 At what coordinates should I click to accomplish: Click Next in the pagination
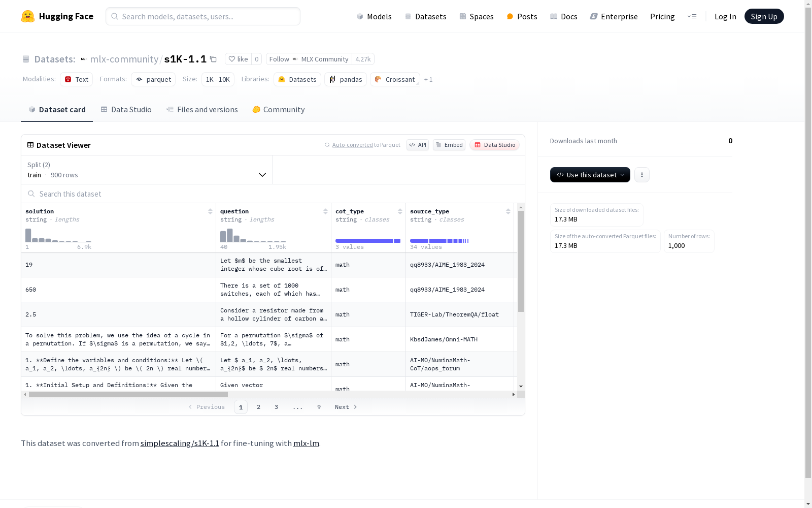(x=346, y=407)
